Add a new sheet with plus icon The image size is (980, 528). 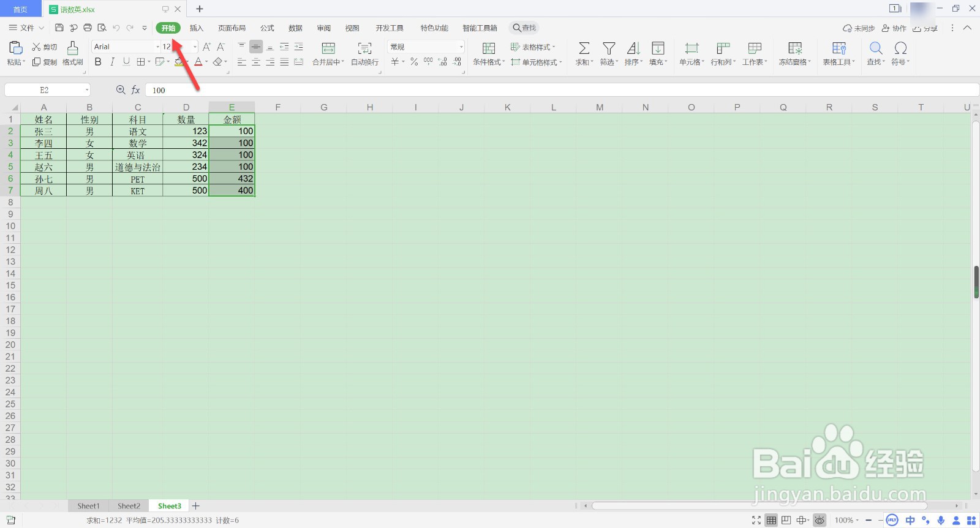coord(196,506)
